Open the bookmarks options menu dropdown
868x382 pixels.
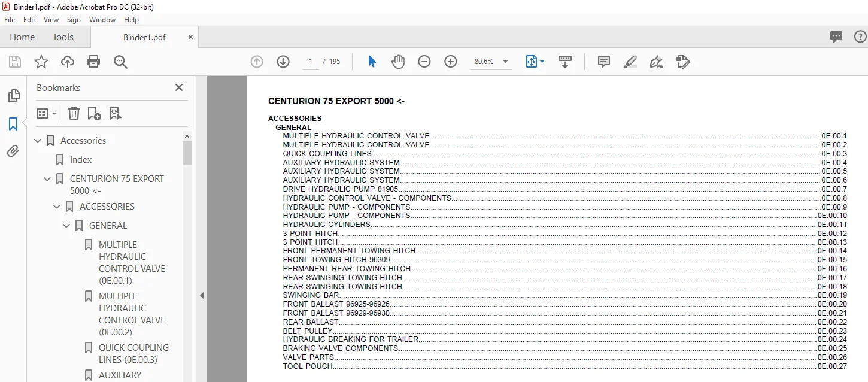[47, 113]
